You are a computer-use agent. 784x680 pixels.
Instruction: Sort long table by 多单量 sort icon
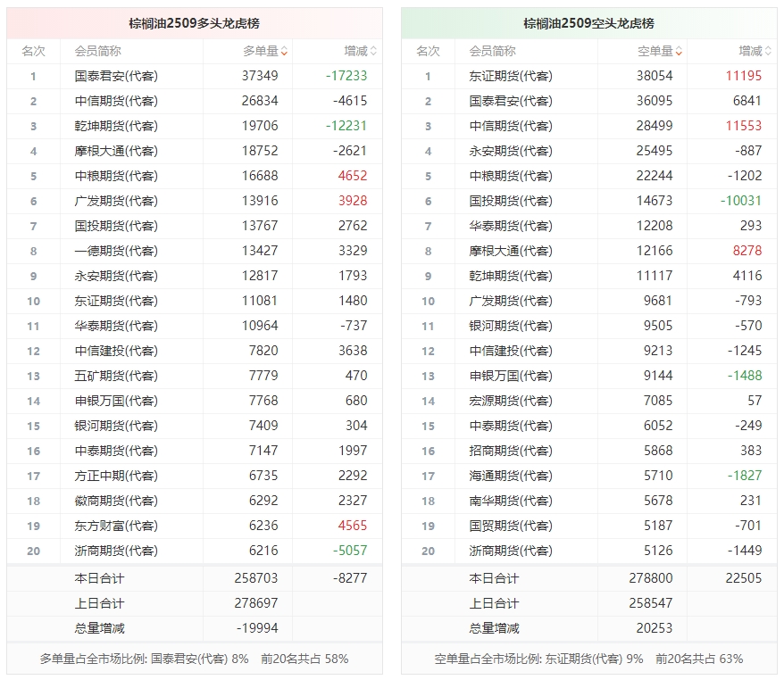click(284, 51)
